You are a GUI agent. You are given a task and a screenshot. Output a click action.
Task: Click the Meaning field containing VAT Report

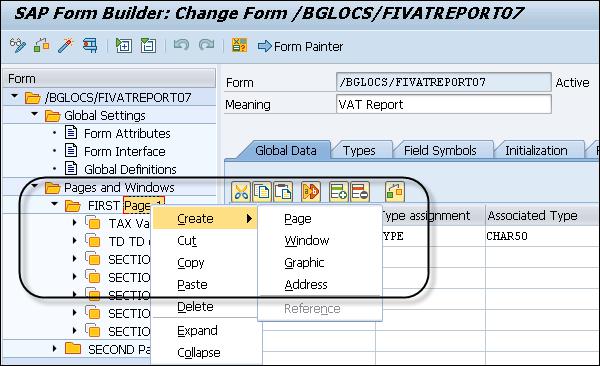[444, 104]
